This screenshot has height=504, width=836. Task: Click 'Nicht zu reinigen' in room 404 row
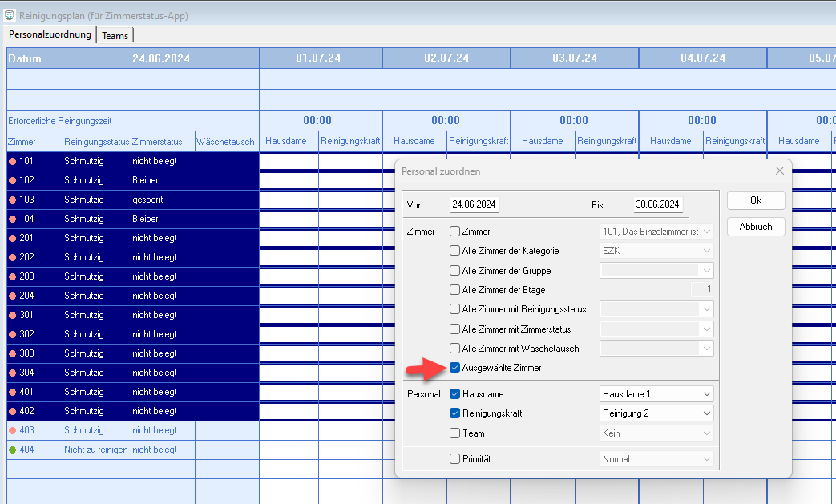tap(96, 450)
